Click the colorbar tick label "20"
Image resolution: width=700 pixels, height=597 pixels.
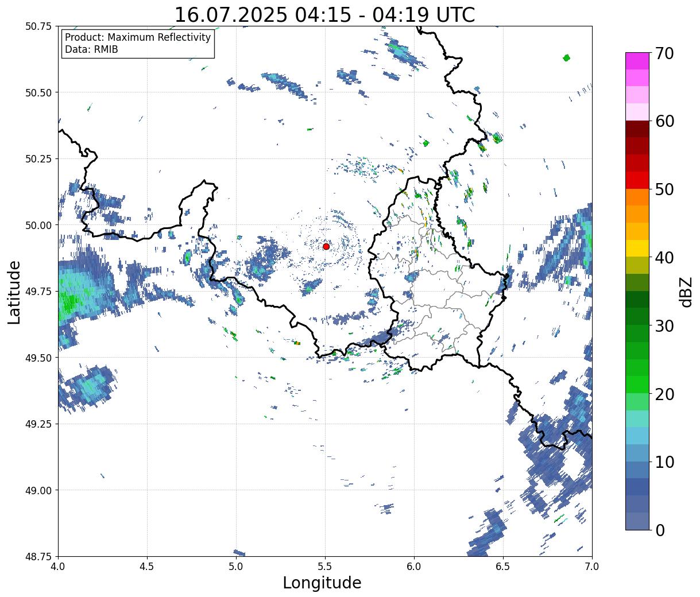664,394
